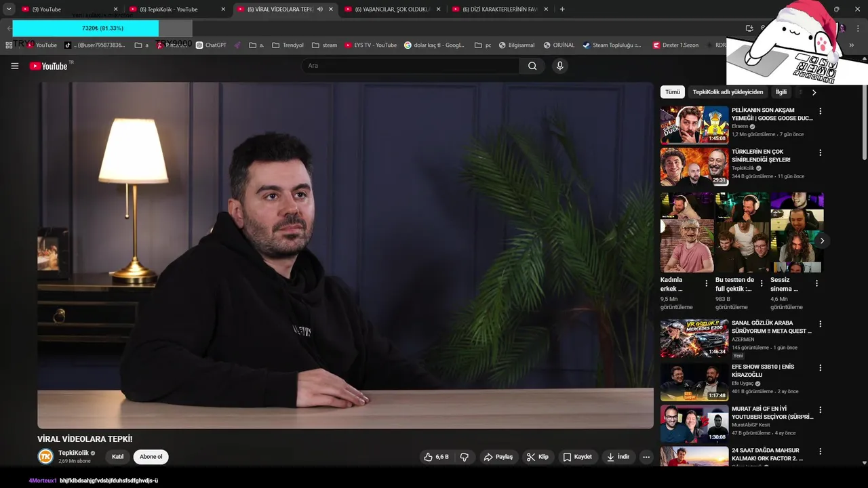The height and width of the screenshot is (488, 868).
Task: Mute the Viral Videolara Tepki tab audio
Action: (x=320, y=9)
